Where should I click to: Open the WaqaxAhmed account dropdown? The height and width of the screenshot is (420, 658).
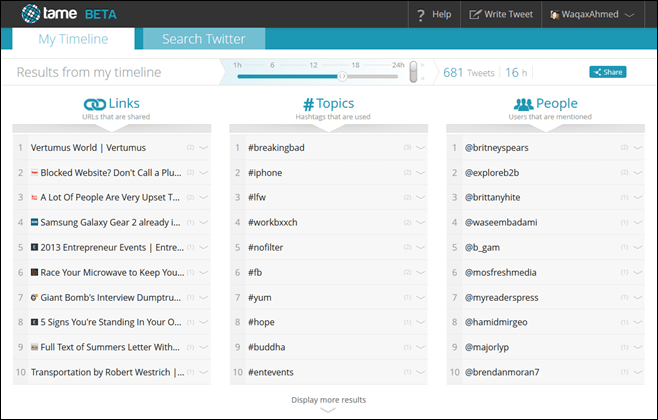(x=592, y=14)
